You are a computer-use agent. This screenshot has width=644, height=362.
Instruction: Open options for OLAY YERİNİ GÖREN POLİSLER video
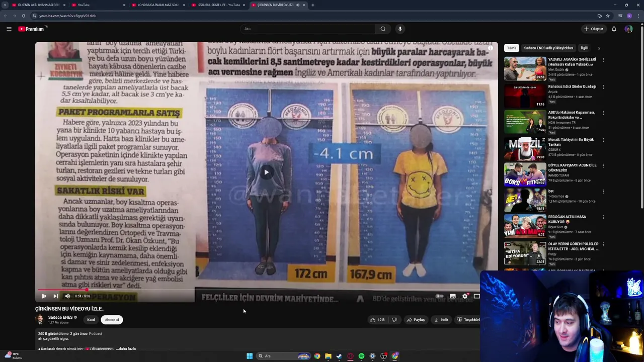[603, 244]
